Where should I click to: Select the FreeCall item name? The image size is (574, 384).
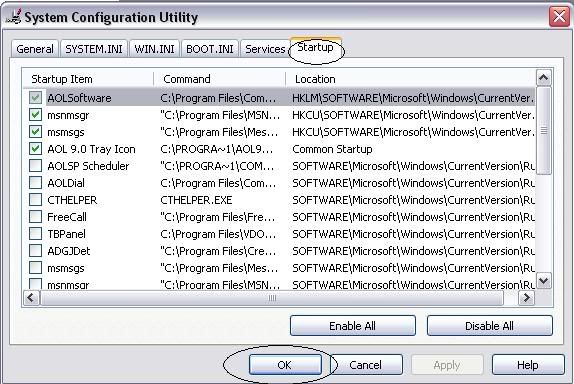67,217
